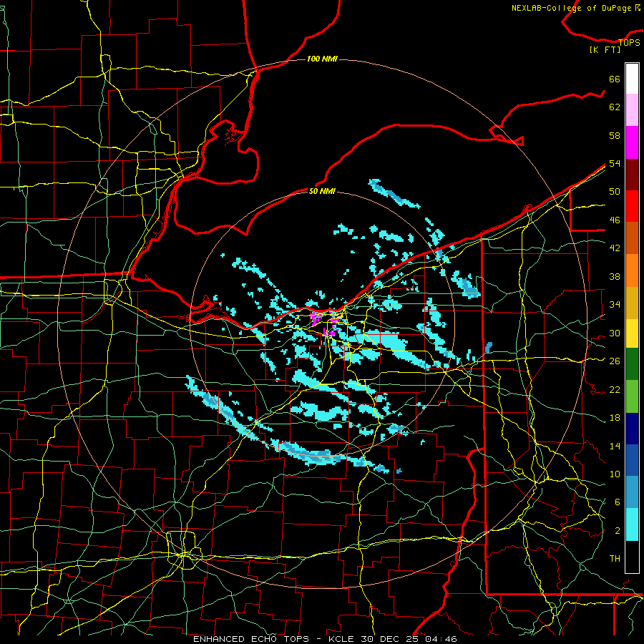Click the white swatch in the tops legend

point(632,79)
